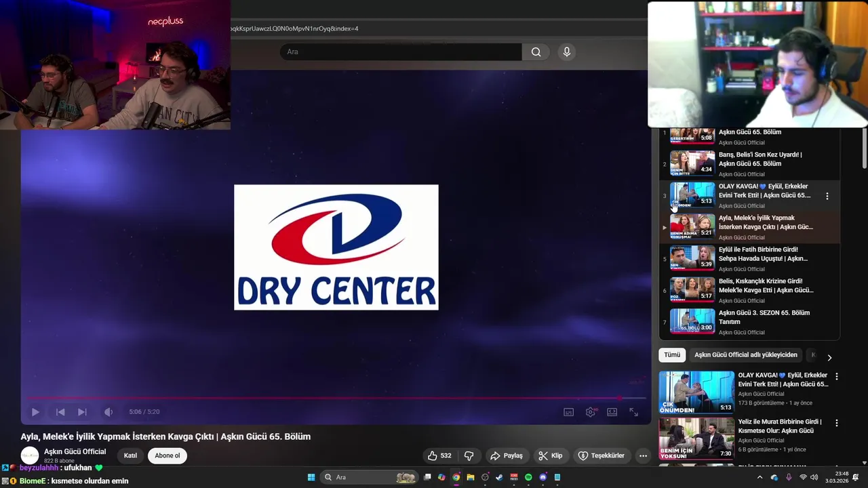The image size is (868, 488).
Task: Join channel with Katıl button
Action: coord(130,455)
